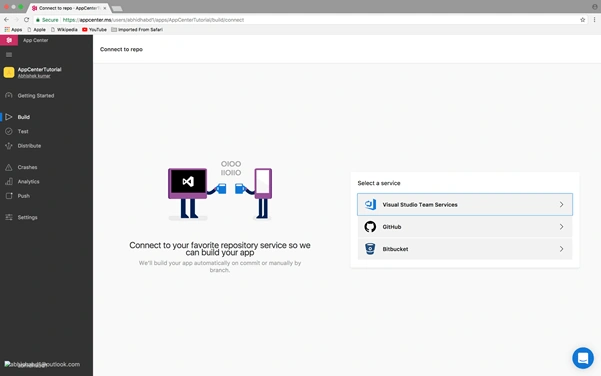601x376 pixels.
Task: Click the Apps grid bookmark icon
Action: click(7, 30)
